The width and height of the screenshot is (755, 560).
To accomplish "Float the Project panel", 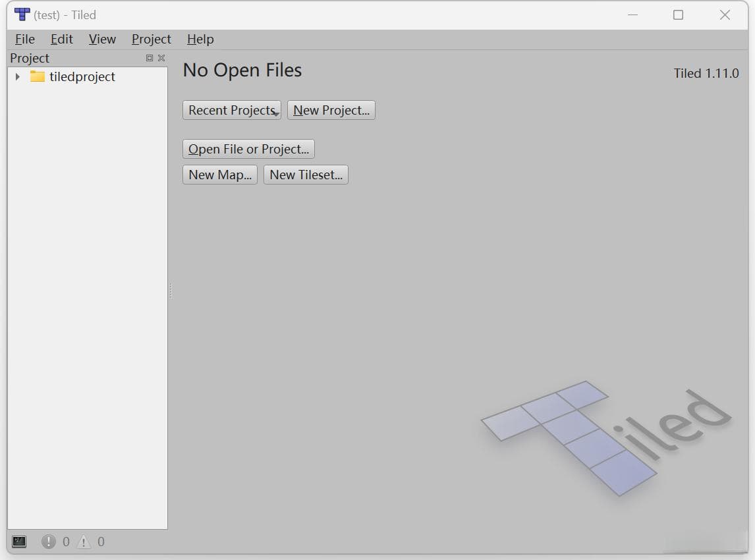I will (150, 58).
